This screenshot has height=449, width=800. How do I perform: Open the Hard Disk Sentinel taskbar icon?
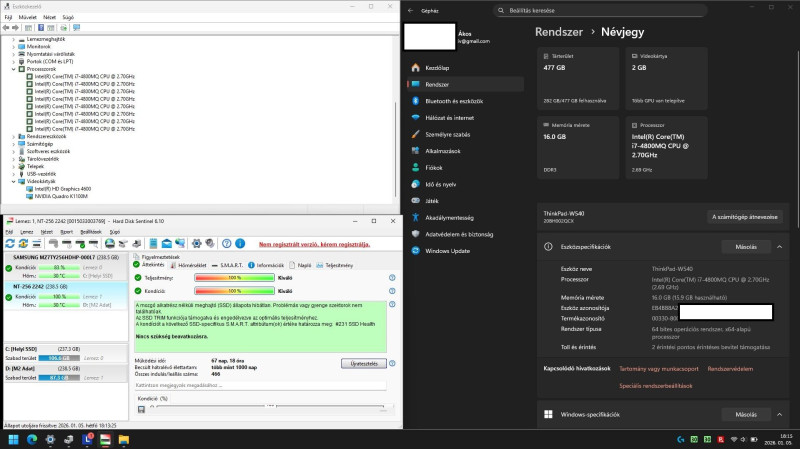pos(105,439)
